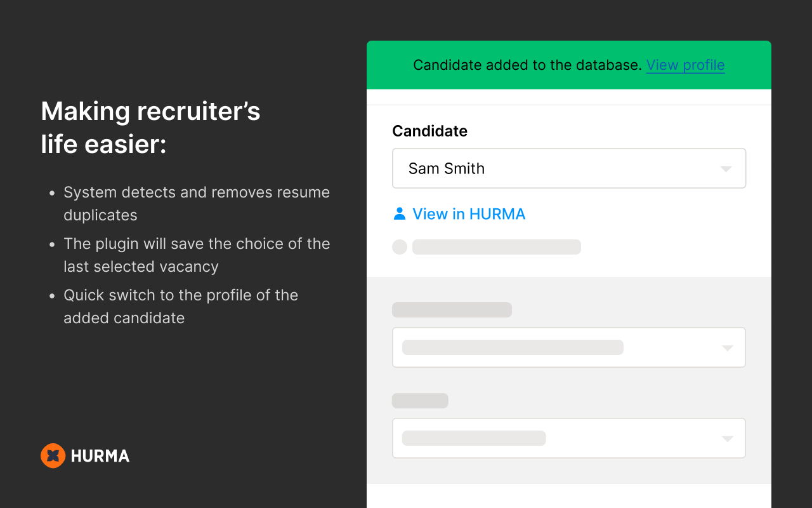Click the HURMA wordmark text
The image size is (812, 508).
pos(100,456)
